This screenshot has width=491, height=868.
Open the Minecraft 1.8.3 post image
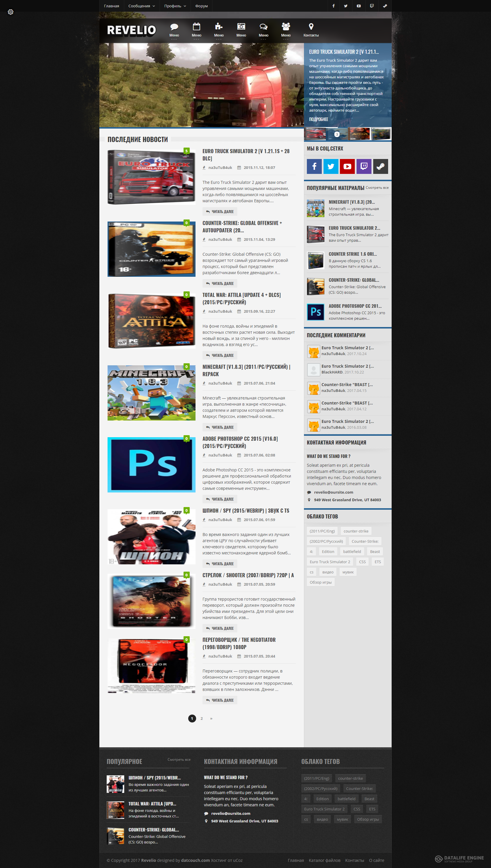(x=151, y=392)
